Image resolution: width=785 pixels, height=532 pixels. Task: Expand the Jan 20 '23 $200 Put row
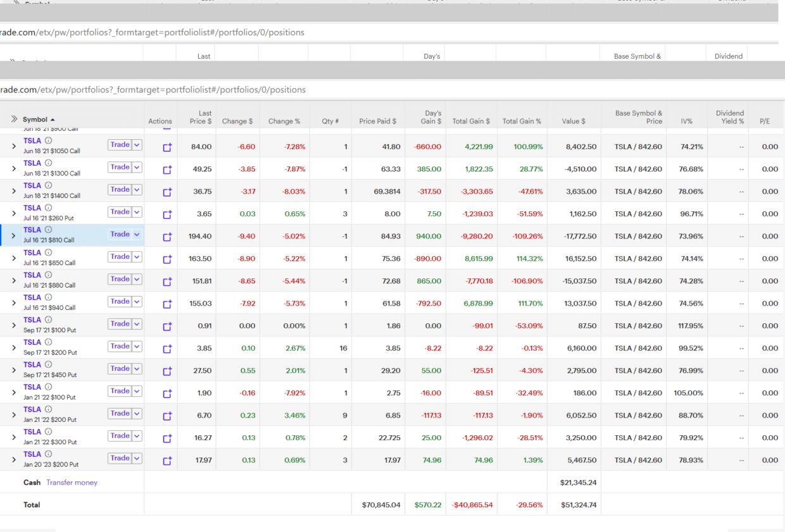[13, 460]
